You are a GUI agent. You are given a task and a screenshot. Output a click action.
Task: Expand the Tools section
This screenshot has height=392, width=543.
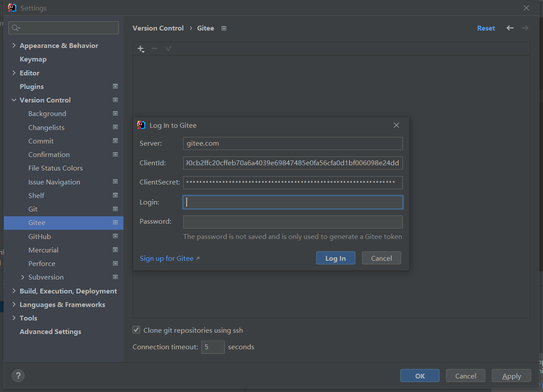click(14, 318)
